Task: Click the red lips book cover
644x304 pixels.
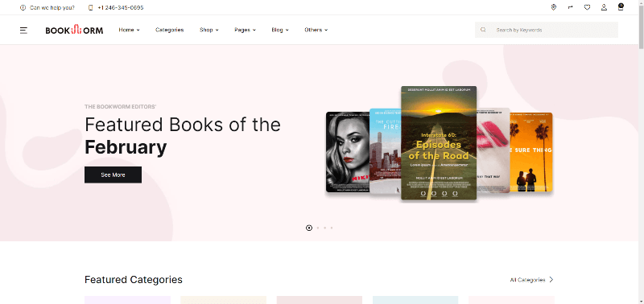Action: coord(493,150)
